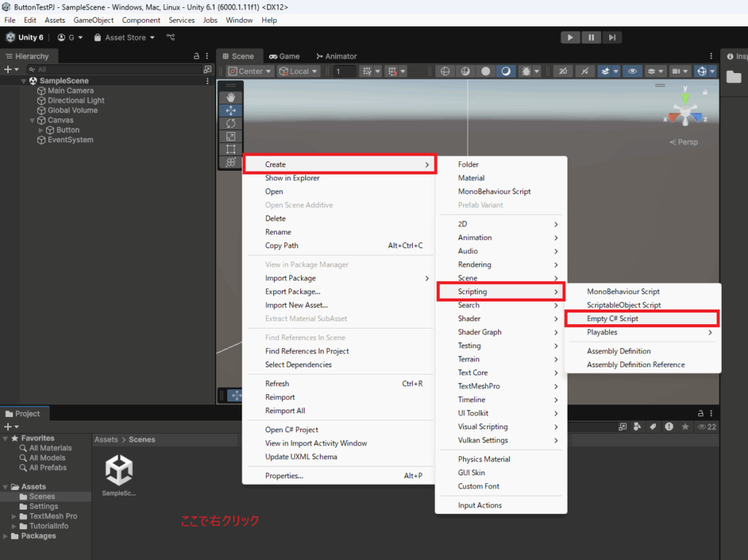Open Asset Store from toolbar
Image resolution: width=748 pixels, height=560 pixels.
point(124,37)
